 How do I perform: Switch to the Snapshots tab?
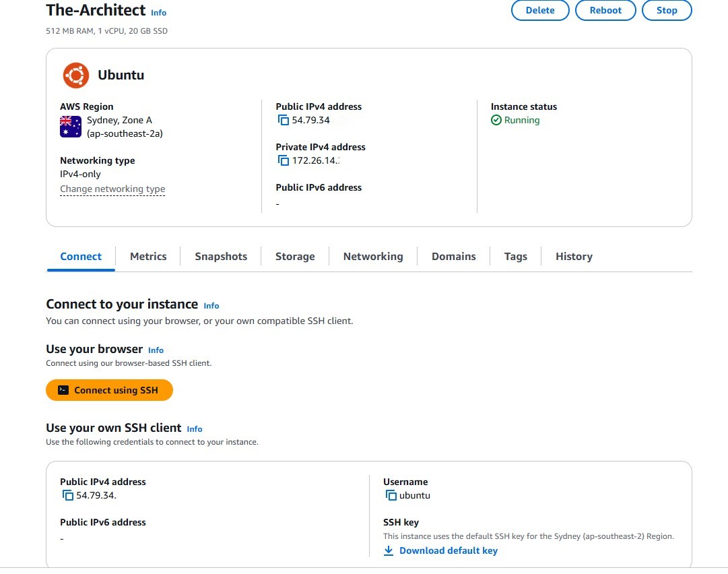tap(221, 257)
